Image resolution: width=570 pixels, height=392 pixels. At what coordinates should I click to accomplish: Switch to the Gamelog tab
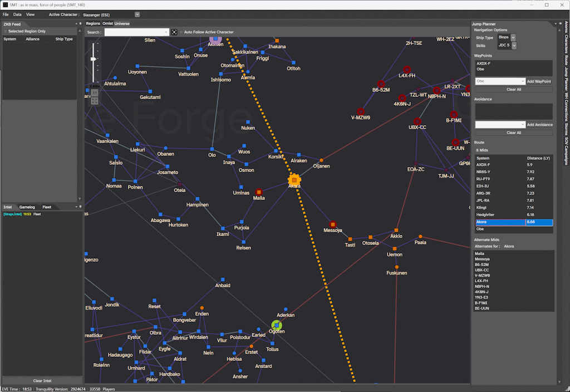click(27, 207)
